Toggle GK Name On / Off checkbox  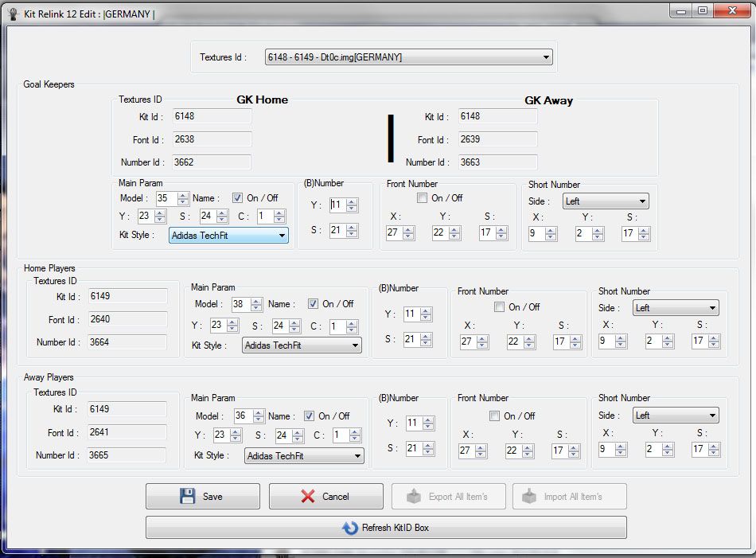pos(237,197)
